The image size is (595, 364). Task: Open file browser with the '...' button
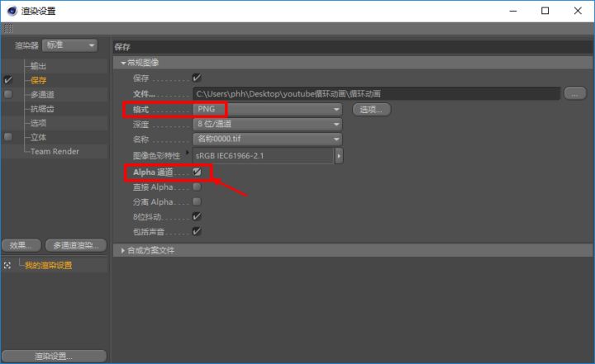pyautogui.click(x=575, y=93)
